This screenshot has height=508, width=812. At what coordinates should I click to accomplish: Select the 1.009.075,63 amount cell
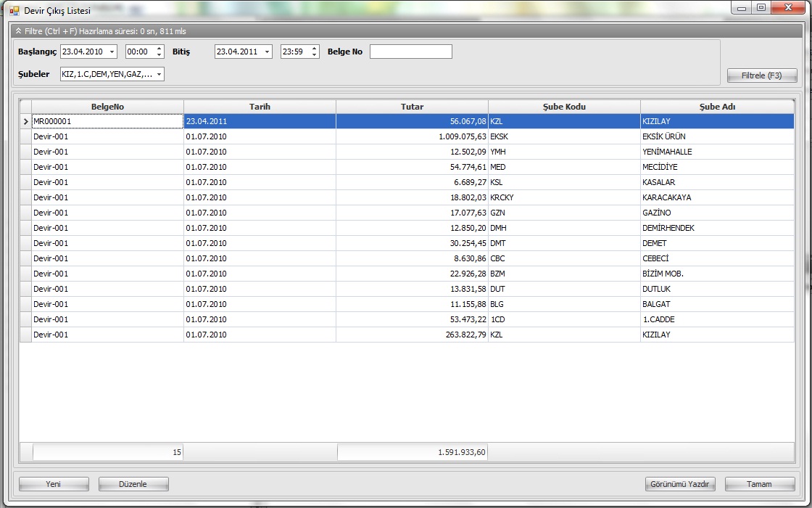point(413,137)
